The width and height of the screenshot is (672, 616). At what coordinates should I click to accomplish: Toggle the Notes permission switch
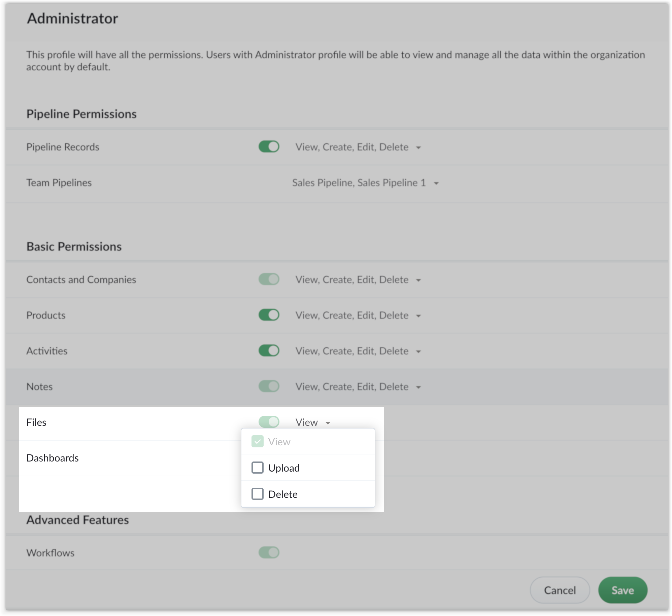[x=269, y=386]
